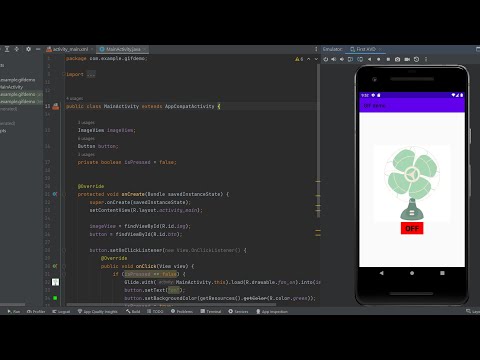Click the drawable preview gutter icon

coord(55,282)
